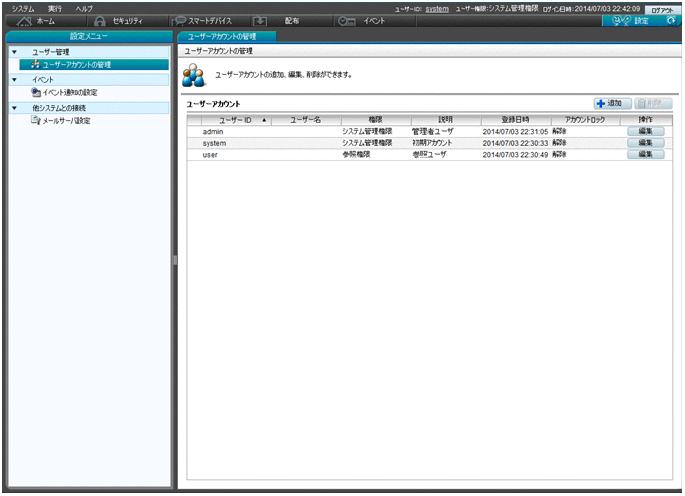This screenshot has width=685, height=496.
Task: Open Mail Server settings in sidebar
Action: coord(66,120)
